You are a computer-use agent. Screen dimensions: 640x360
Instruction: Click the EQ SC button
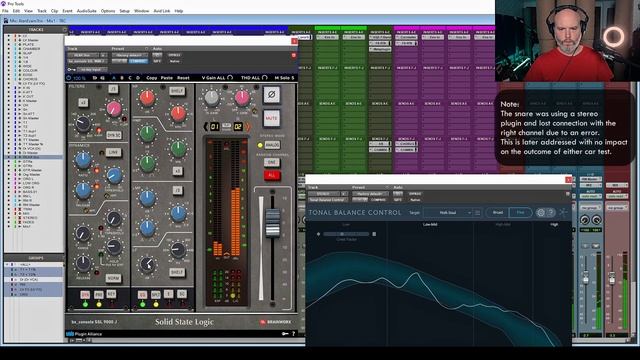[182, 294]
